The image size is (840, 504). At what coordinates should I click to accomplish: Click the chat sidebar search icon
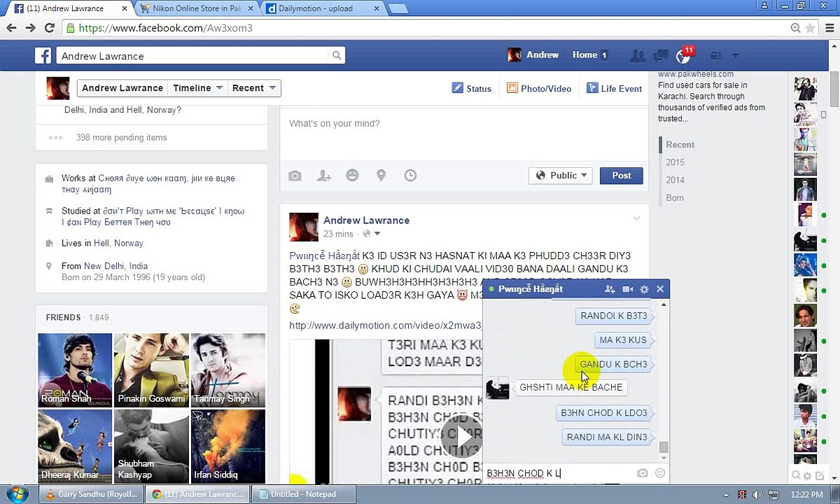point(796,476)
